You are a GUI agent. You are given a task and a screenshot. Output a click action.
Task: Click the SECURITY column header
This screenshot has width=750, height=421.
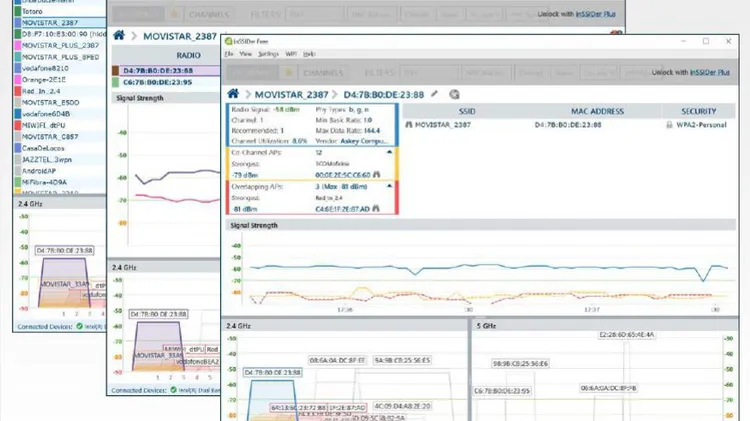pos(698,111)
